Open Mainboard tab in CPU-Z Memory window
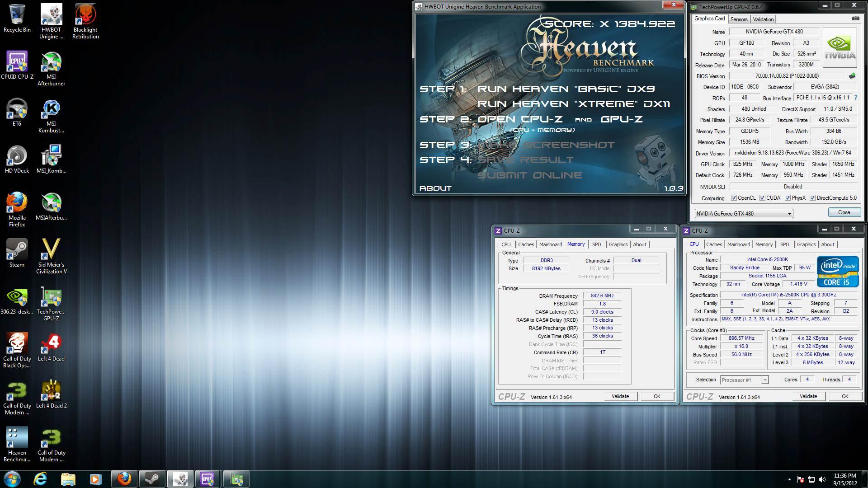 pyautogui.click(x=550, y=244)
